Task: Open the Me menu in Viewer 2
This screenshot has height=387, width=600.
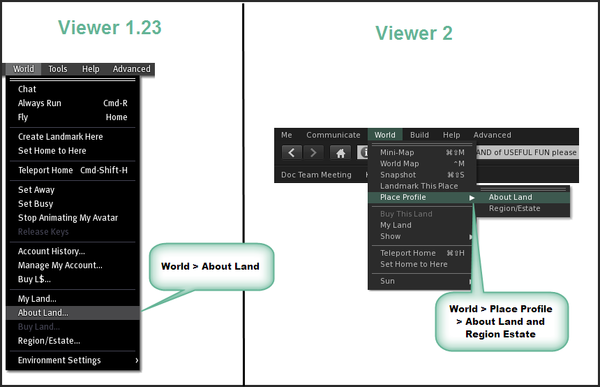Action: pos(287,135)
